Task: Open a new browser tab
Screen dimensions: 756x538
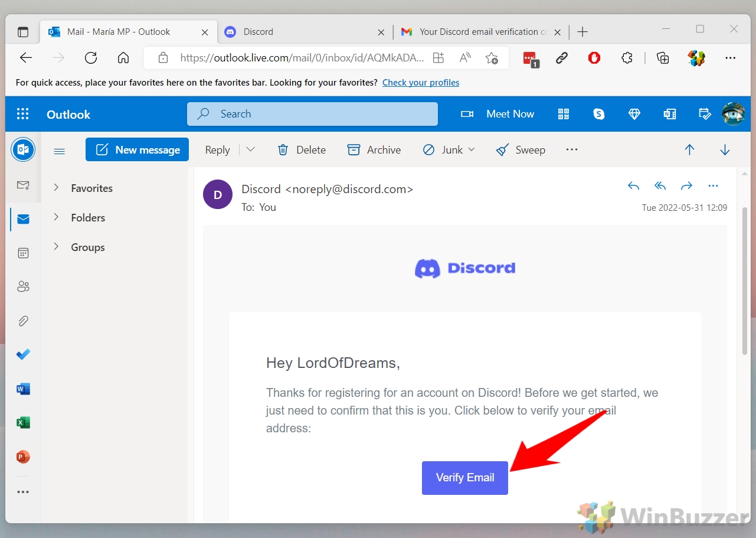Action: tap(582, 32)
